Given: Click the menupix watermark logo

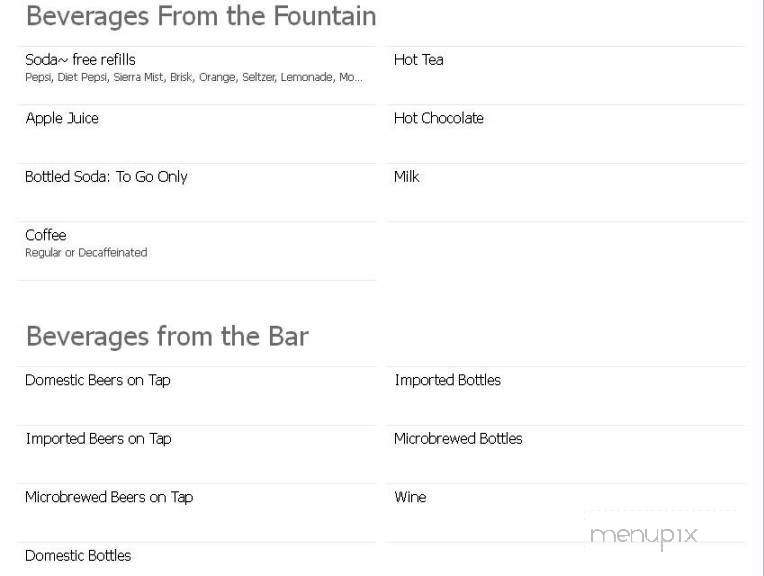Looking at the screenshot, I should pos(643,536).
